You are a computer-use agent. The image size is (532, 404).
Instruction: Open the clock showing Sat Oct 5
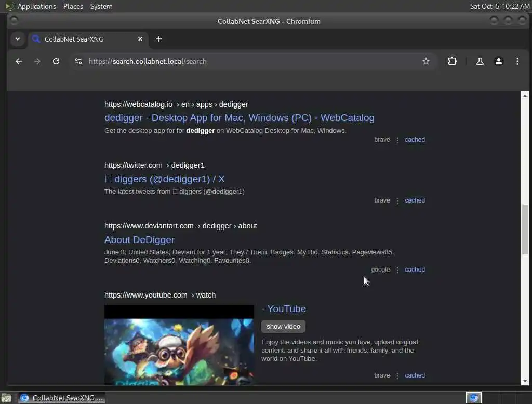coord(499,6)
